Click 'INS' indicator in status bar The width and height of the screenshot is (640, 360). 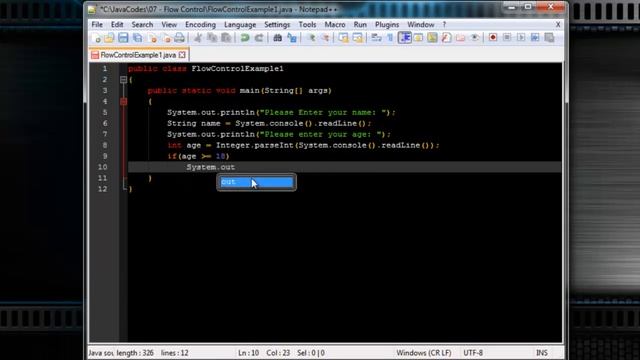[x=542, y=353]
